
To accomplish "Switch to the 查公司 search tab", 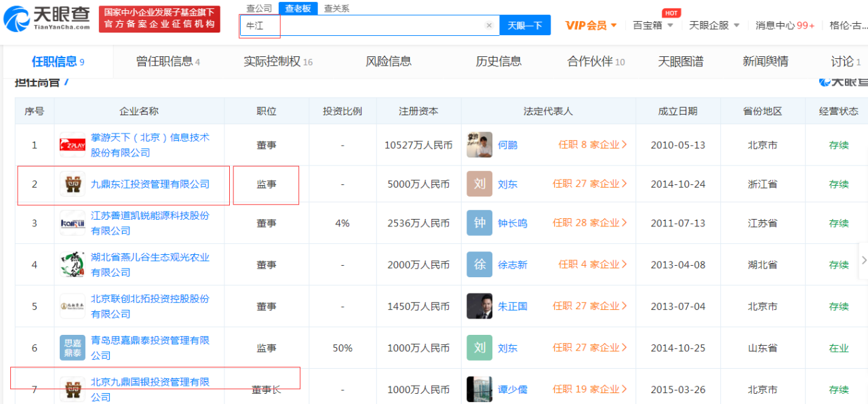I will click(259, 8).
